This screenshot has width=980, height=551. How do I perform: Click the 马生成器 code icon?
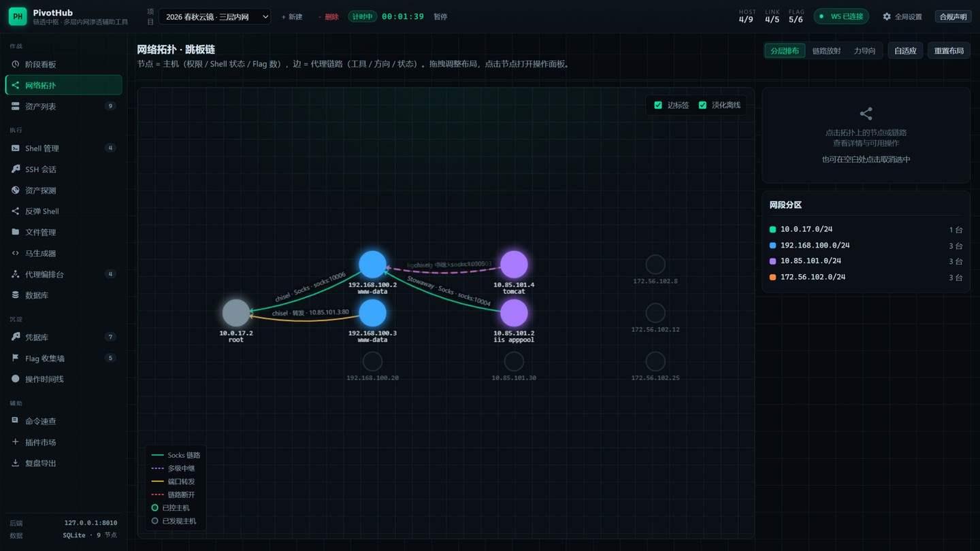(16, 253)
